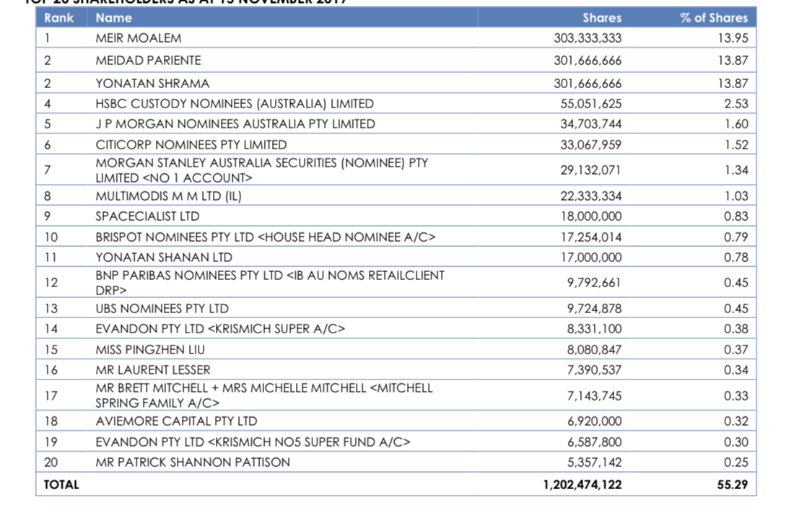Click the 'Shares' column header
Viewport: 812px width, 513px height.
pos(602,17)
